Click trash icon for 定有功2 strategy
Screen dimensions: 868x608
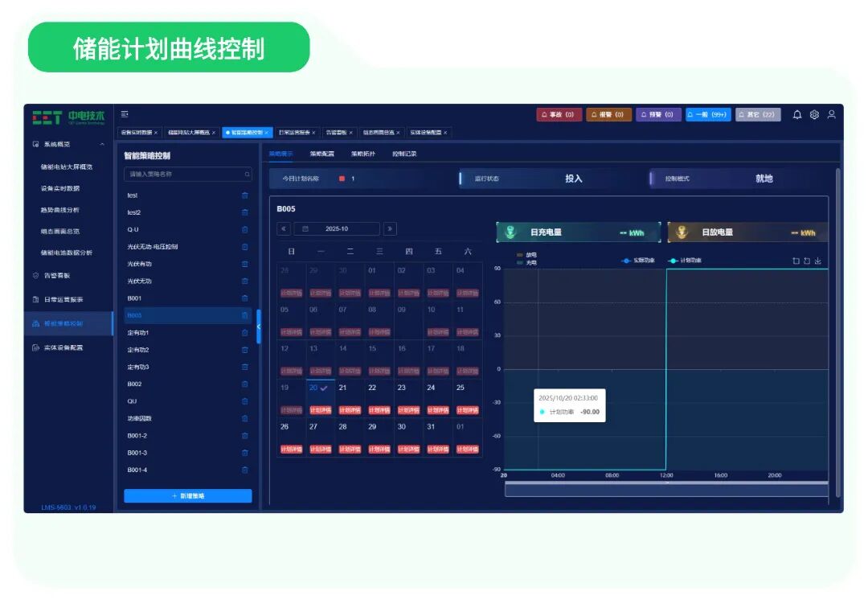[244, 350]
